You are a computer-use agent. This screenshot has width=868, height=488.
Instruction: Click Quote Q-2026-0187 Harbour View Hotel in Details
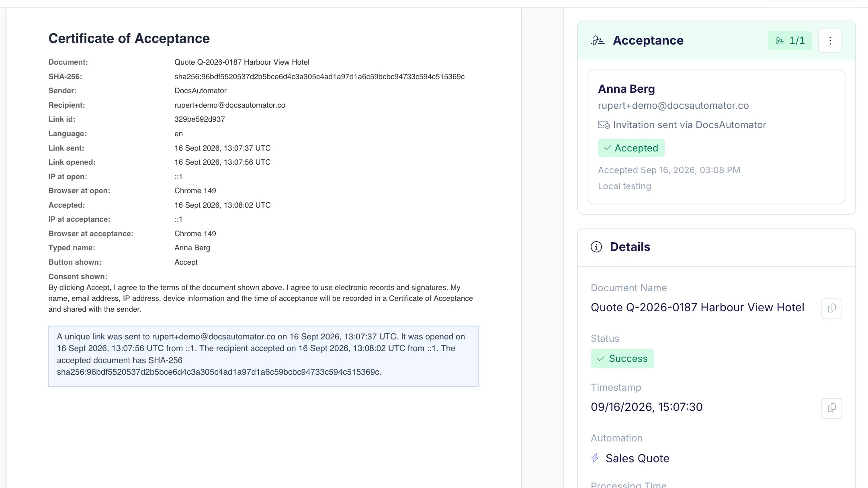[x=697, y=308]
